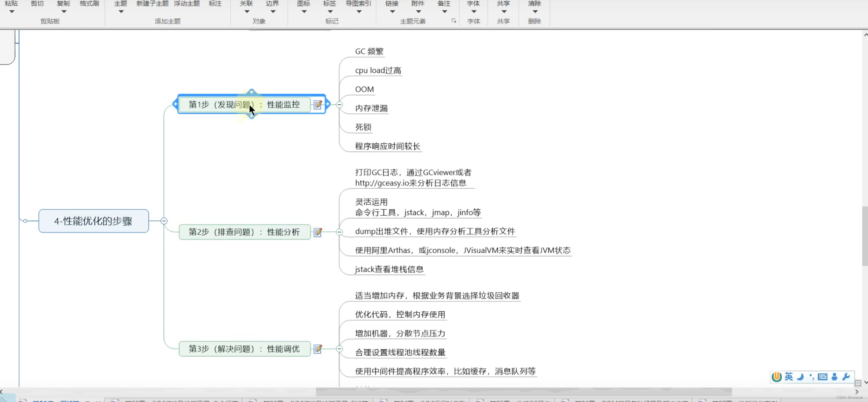868x402 pixels.
Task: Select subtopic 适当增加内存
Action: tap(437, 295)
